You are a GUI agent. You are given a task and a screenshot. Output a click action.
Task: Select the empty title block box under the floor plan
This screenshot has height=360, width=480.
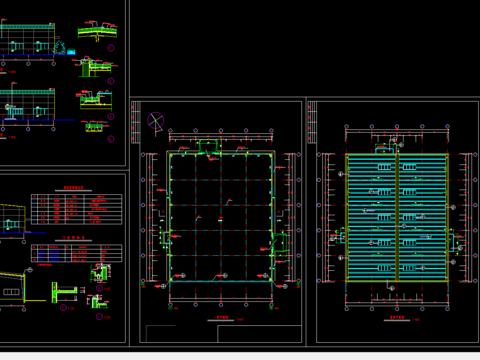[259, 334]
